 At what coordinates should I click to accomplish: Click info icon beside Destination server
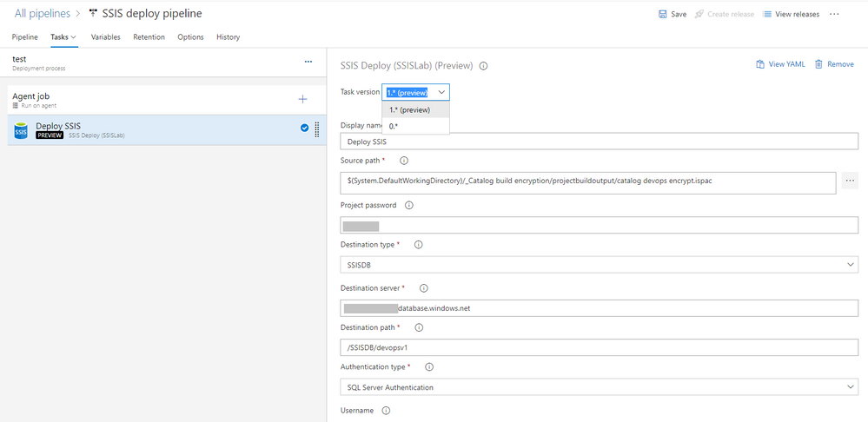click(x=424, y=288)
